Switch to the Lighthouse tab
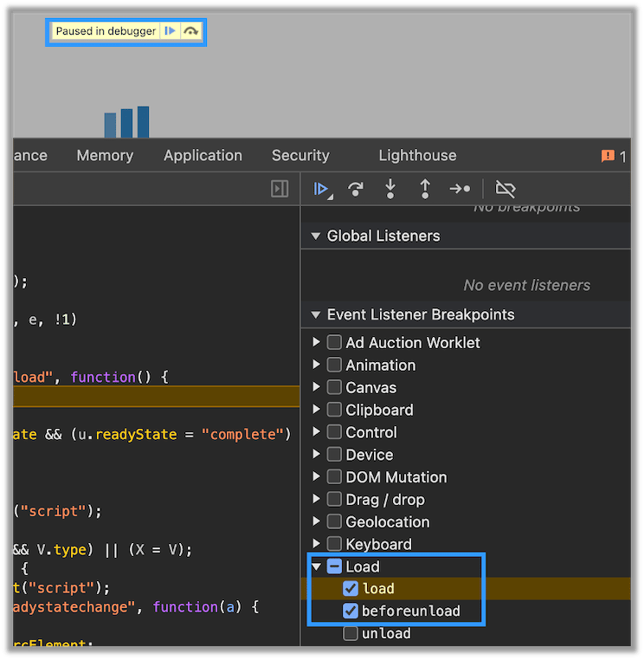The width and height of the screenshot is (644, 660). [x=417, y=155]
